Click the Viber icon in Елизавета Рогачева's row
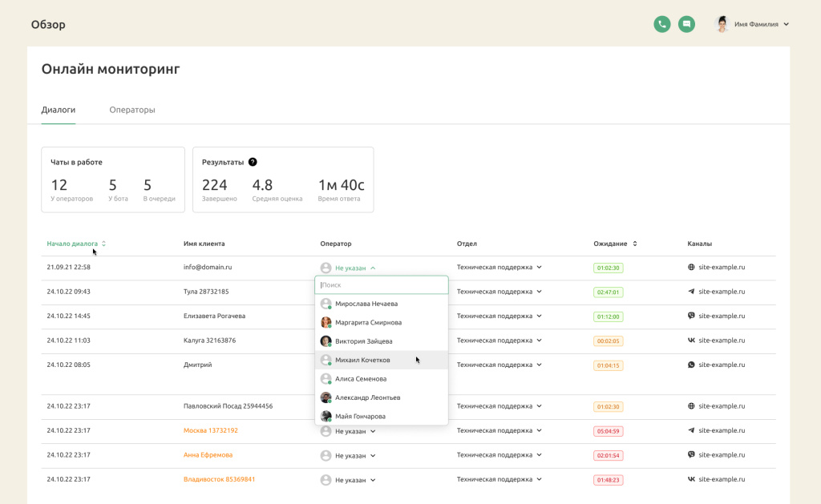The width and height of the screenshot is (821, 504). (x=691, y=316)
